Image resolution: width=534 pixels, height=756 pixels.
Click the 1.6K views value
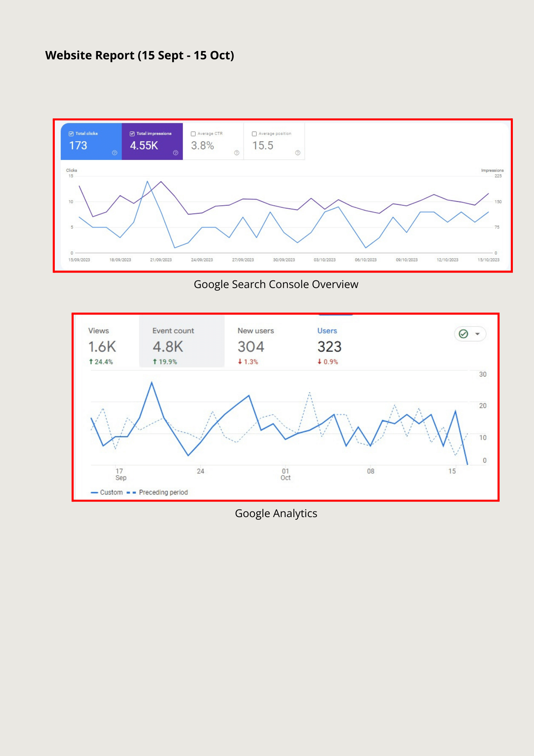[102, 347]
